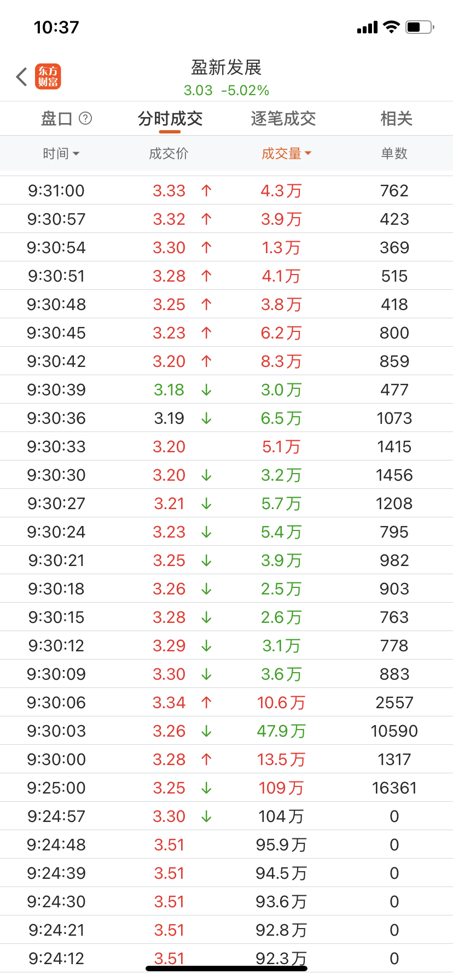Tap the up arrow in the 9:30:06 row
Viewport: 453px width, 980px height.
click(x=206, y=703)
